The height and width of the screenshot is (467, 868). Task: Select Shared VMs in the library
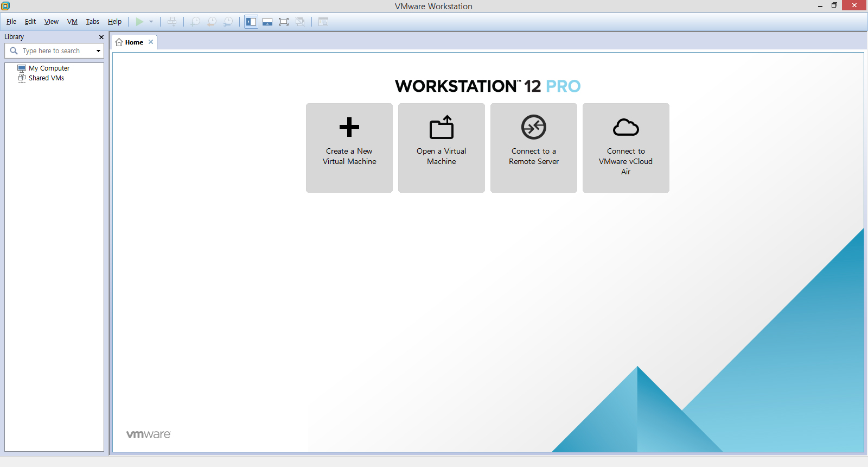pos(46,78)
